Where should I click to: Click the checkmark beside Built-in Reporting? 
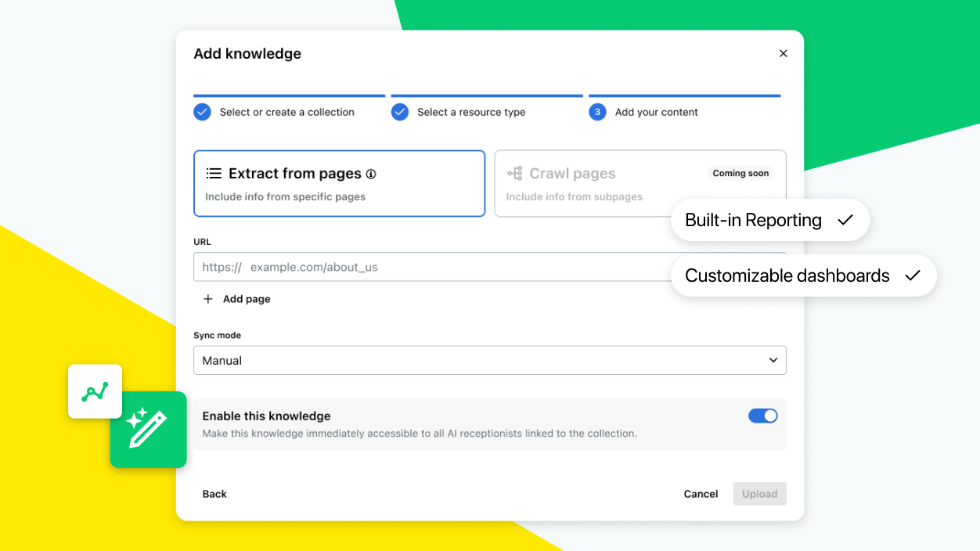point(845,220)
